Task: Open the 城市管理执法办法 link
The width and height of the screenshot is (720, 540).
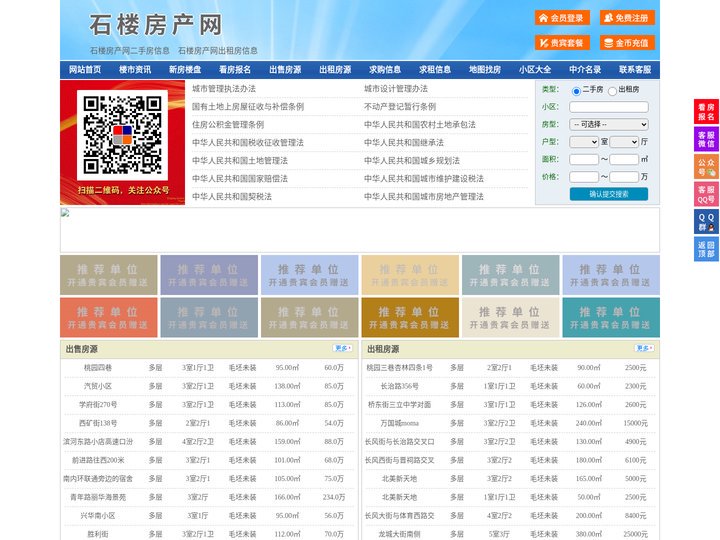Action: (224, 89)
